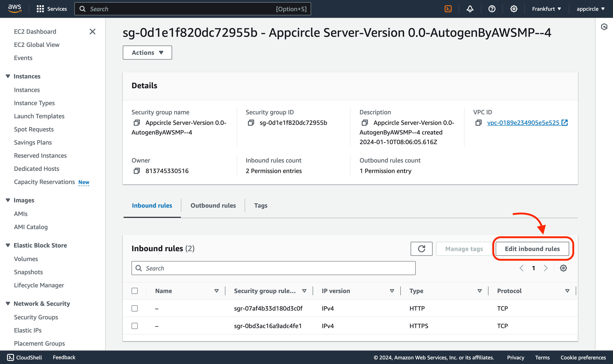613x364 pixels.
Task: Click rule ID sgr-0bd3ac16a9adc4fe1
Action: tap(268, 326)
